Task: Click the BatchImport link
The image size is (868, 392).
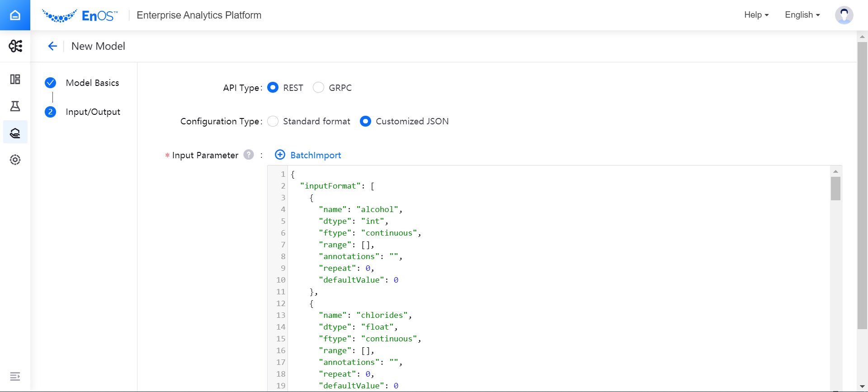Action: pyautogui.click(x=316, y=155)
